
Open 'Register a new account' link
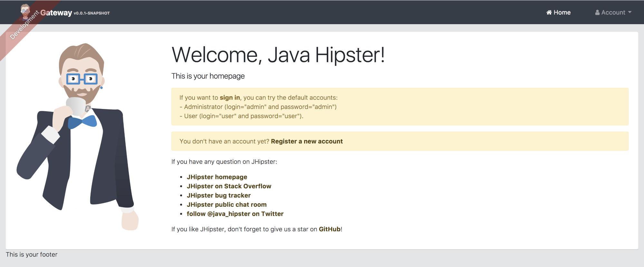point(307,141)
